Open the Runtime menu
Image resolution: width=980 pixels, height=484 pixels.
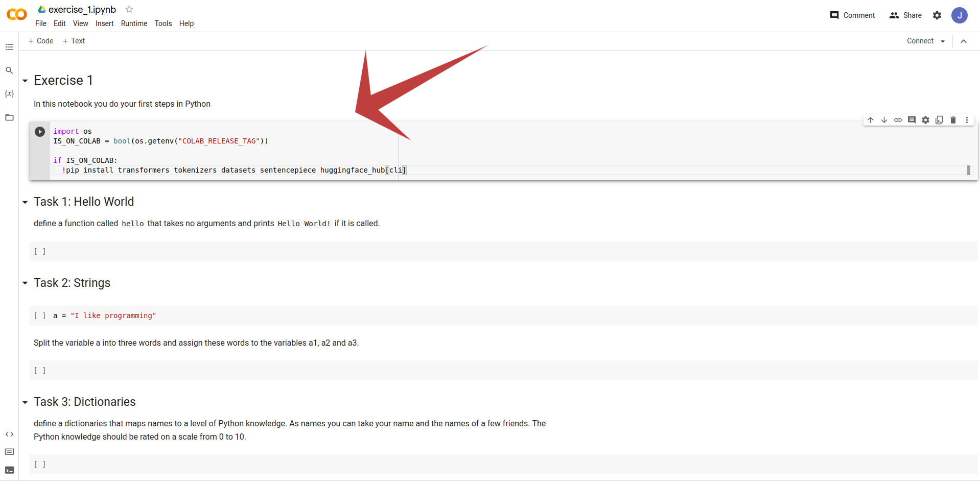(x=134, y=23)
